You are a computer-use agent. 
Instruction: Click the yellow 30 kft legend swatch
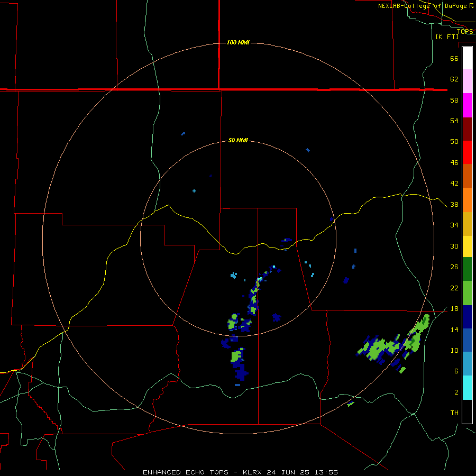click(x=467, y=246)
